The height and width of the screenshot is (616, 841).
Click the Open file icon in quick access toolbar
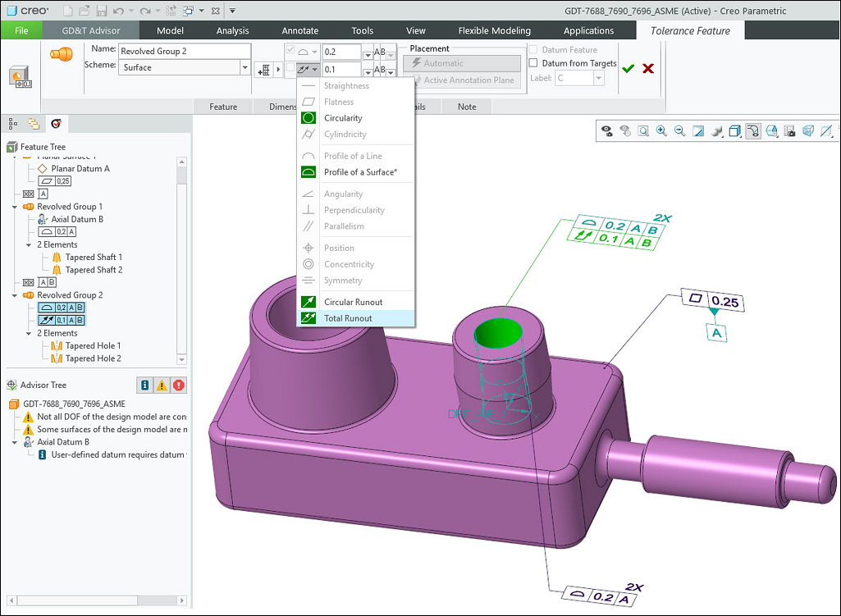[85, 10]
